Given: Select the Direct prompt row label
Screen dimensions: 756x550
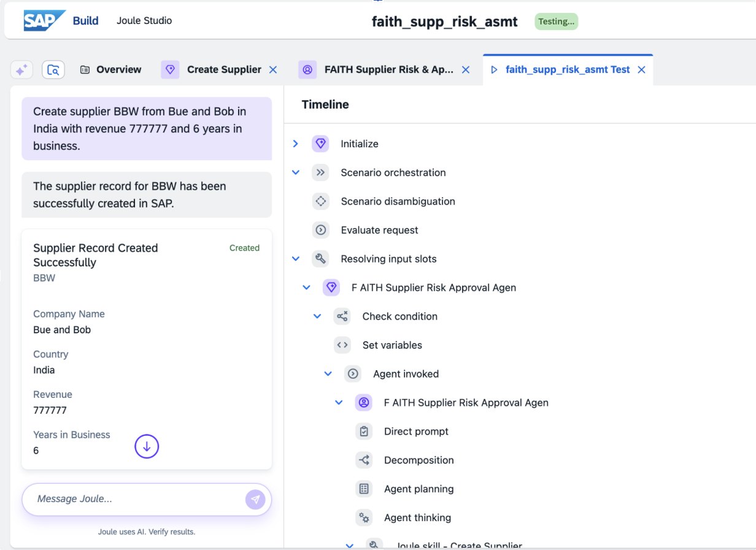Looking at the screenshot, I should [416, 432].
